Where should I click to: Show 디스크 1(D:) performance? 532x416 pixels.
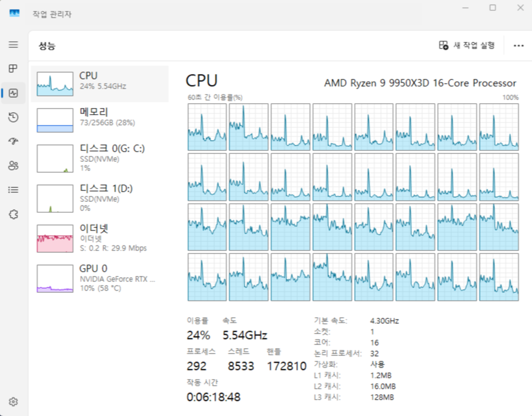coord(100,198)
